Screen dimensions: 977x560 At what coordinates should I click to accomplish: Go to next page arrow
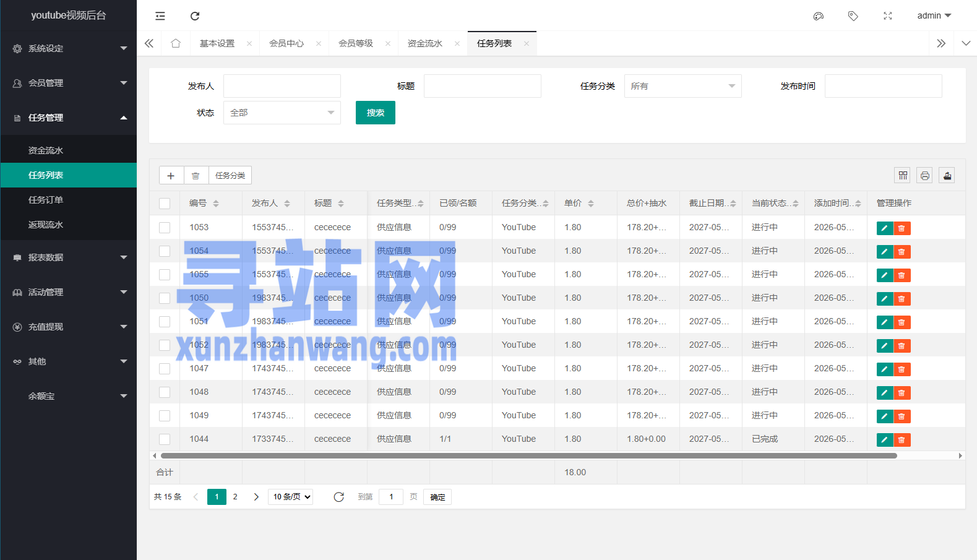coord(256,497)
